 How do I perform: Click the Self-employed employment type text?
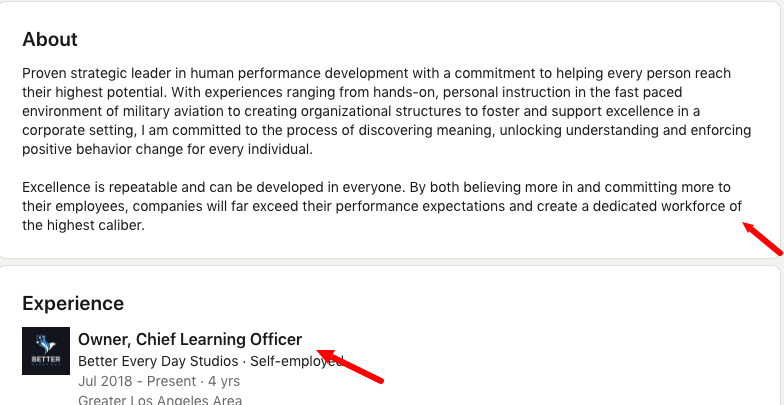click(297, 361)
